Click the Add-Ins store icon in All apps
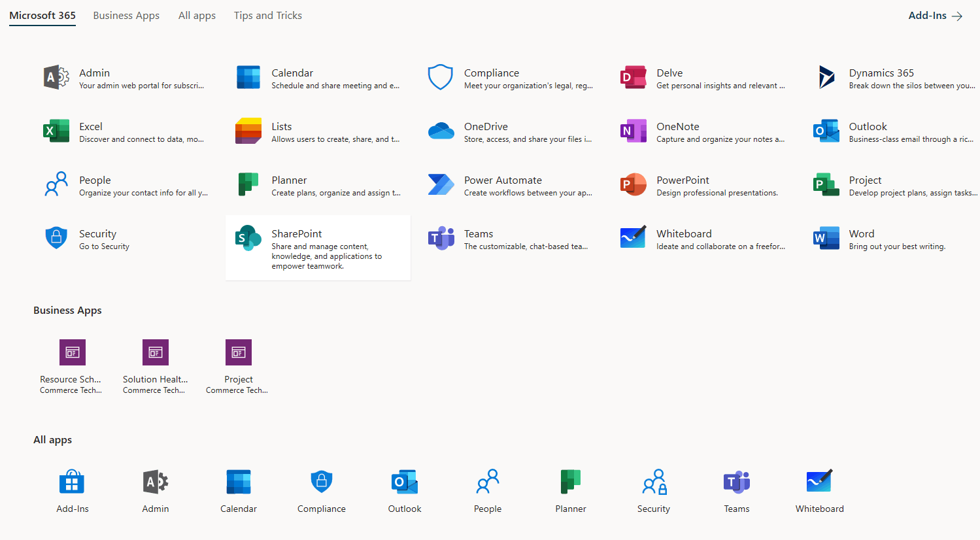This screenshot has height=540, width=980. [x=72, y=482]
